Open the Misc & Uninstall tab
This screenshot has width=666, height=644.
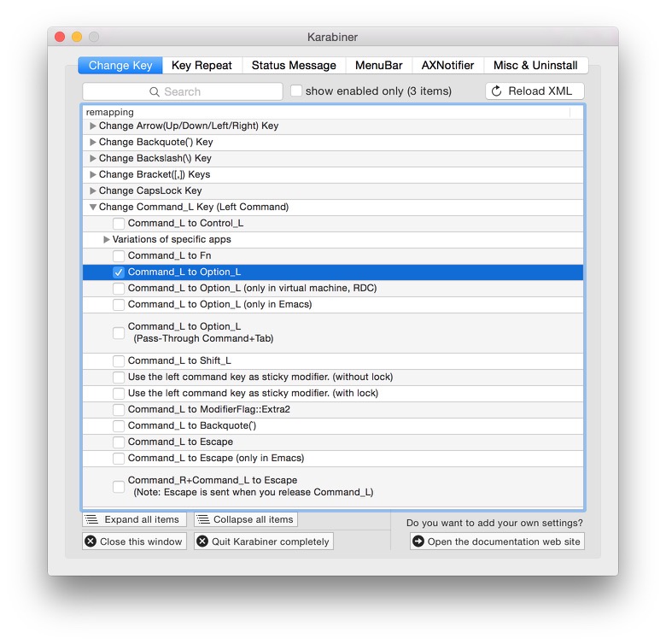coord(535,66)
